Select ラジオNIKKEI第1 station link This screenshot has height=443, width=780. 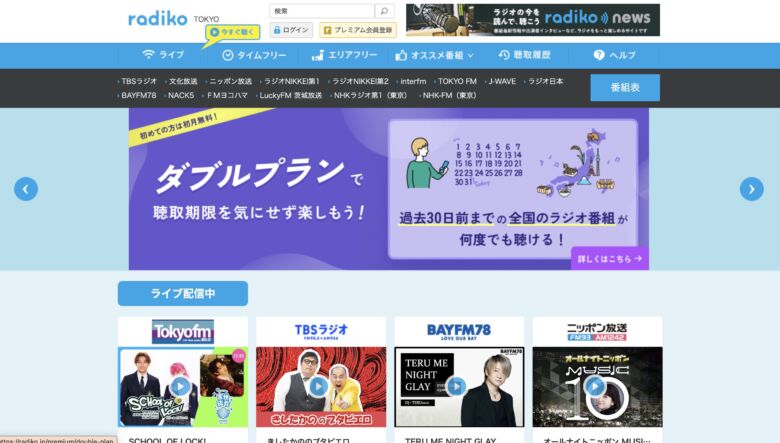click(292, 81)
